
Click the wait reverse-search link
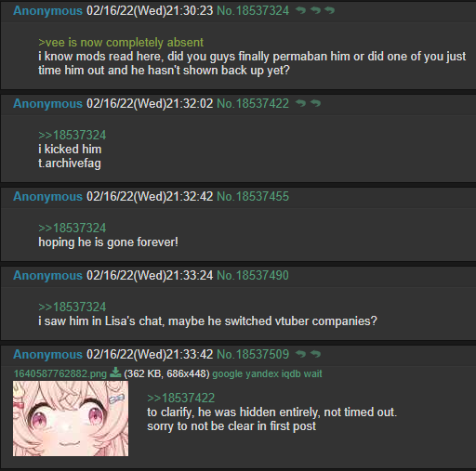point(313,373)
